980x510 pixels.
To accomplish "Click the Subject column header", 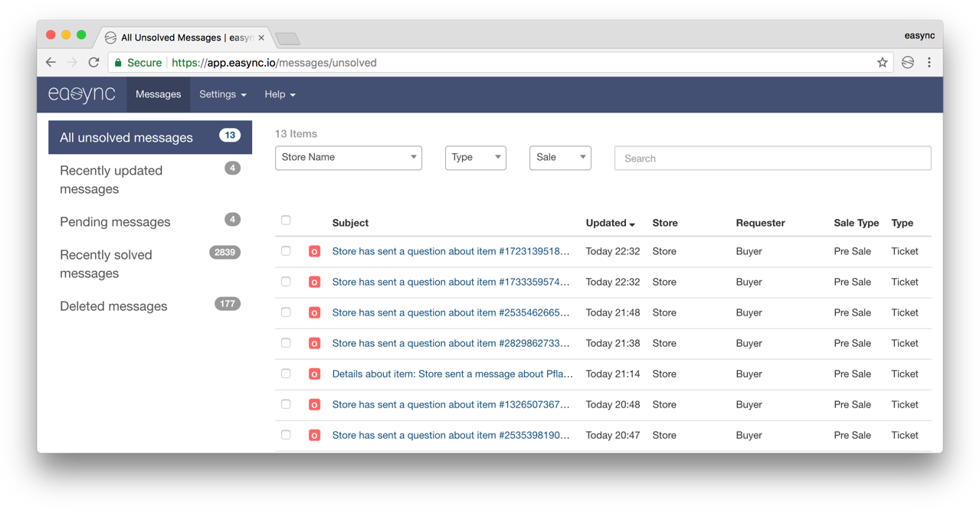I will tap(350, 223).
